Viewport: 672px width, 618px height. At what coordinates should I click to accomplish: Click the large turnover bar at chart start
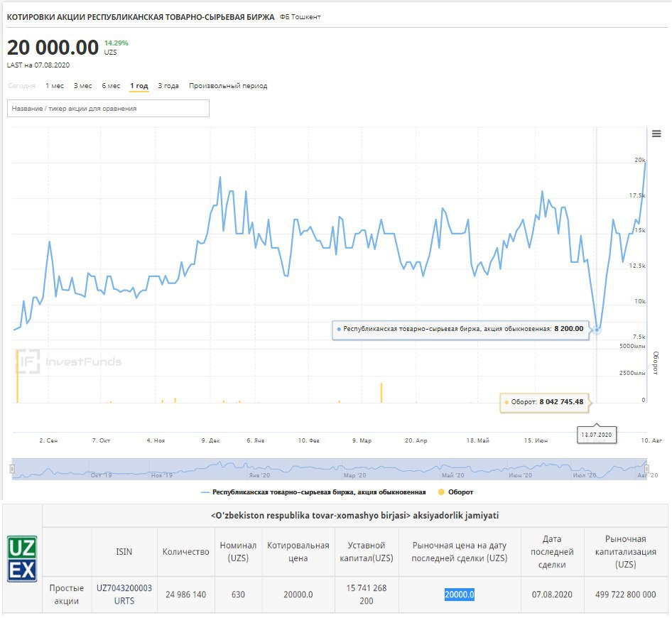[x=17, y=376]
